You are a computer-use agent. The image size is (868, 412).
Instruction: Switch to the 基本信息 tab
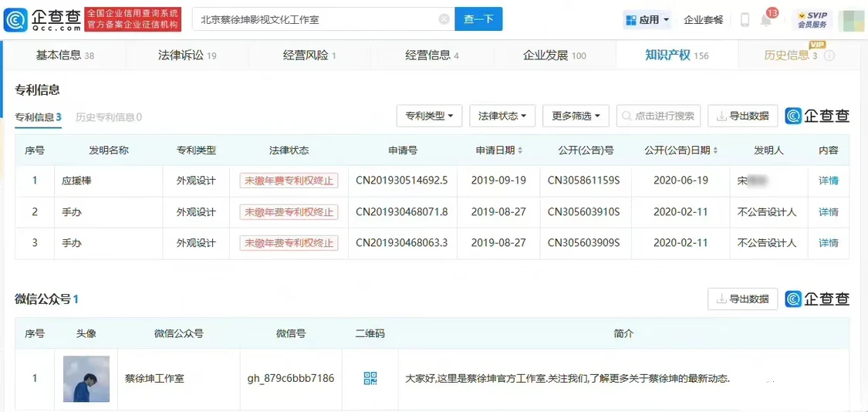(65, 56)
